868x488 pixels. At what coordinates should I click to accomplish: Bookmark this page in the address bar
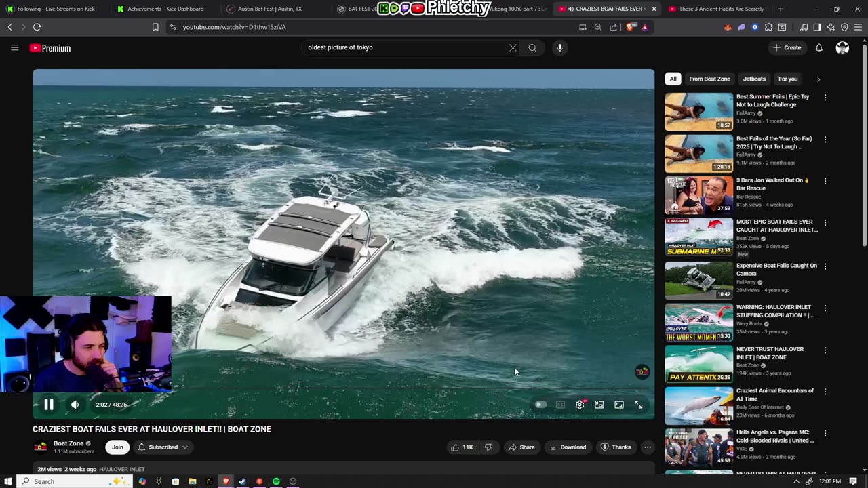pos(155,27)
